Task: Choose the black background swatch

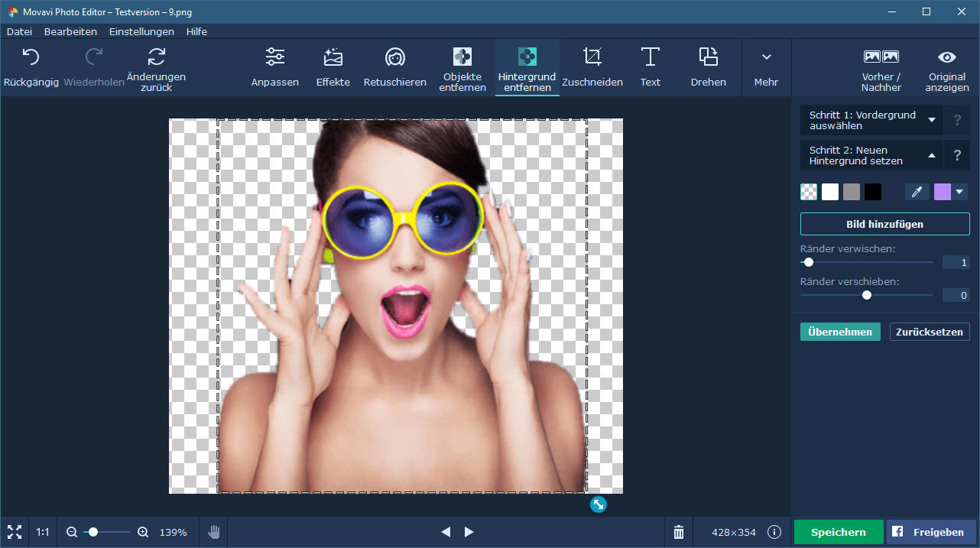Action: pyautogui.click(x=873, y=192)
